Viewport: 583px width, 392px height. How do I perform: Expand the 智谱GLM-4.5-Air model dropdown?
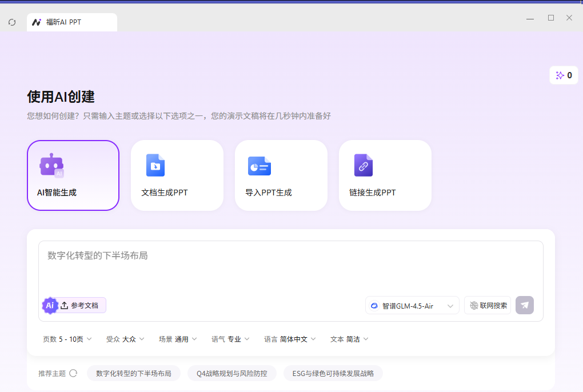412,305
